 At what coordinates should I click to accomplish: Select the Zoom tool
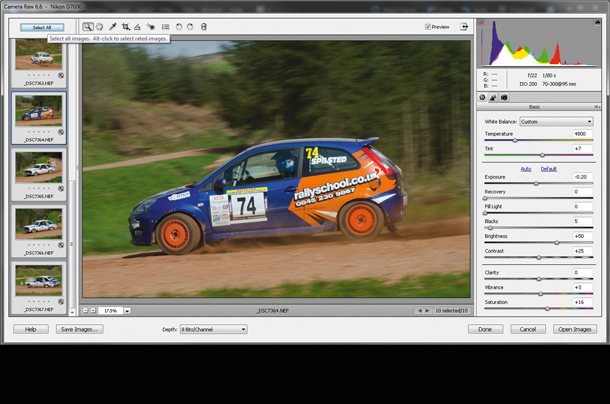coord(88,27)
